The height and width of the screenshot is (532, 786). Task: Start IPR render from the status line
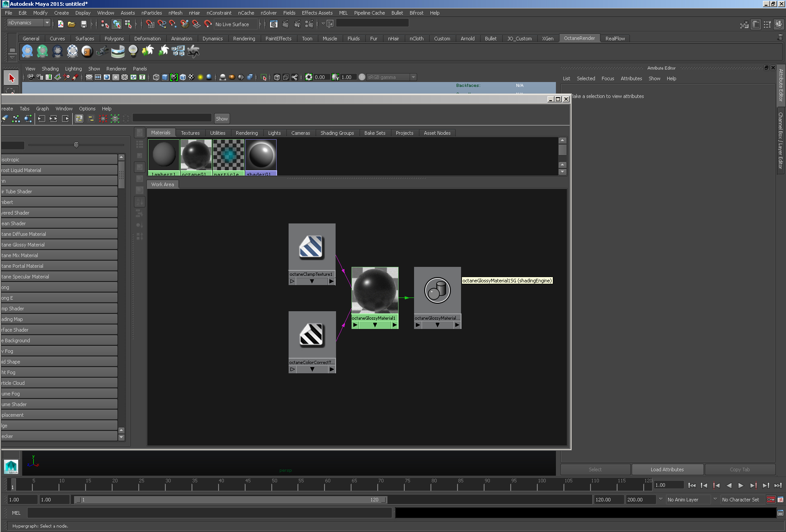pyautogui.click(x=297, y=24)
